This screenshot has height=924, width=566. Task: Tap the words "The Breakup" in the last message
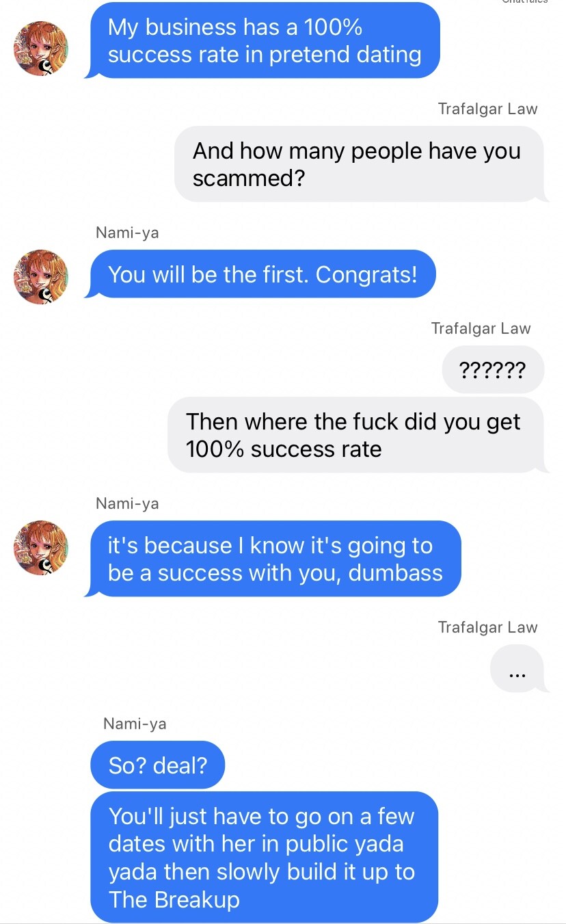[174, 899]
